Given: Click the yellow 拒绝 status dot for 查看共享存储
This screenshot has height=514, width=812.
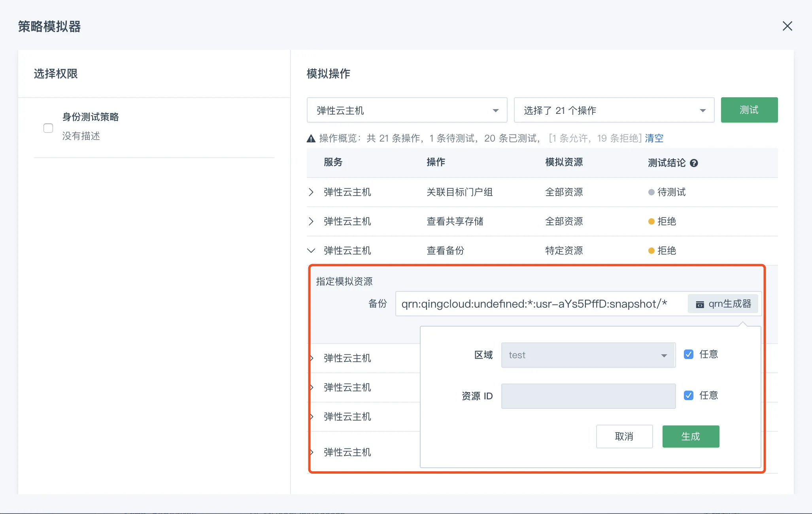Looking at the screenshot, I should click(651, 221).
